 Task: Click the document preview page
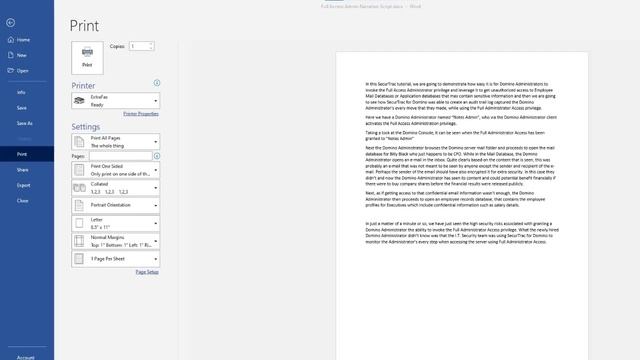tap(462, 206)
